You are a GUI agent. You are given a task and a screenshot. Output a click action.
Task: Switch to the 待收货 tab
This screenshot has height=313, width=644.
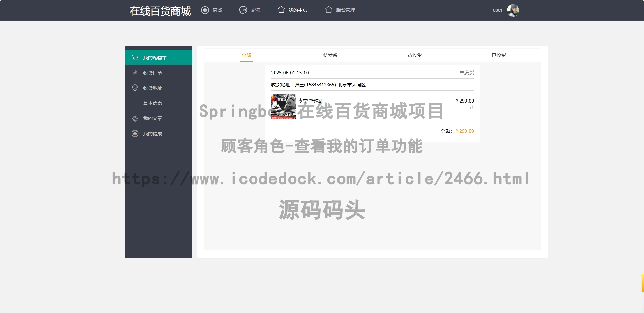(x=415, y=55)
